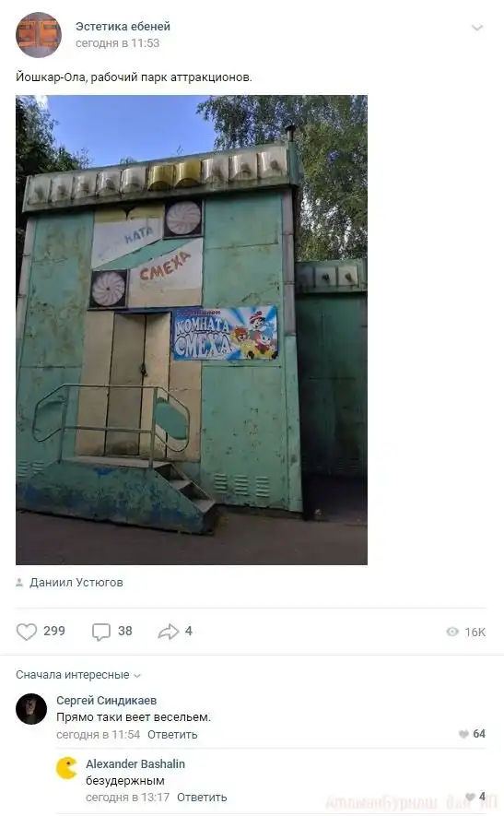Image resolution: width=504 pixels, height=816 pixels.
Task: Open Alexander Bashalin's Pac-Man avatar
Action: click(x=66, y=768)
